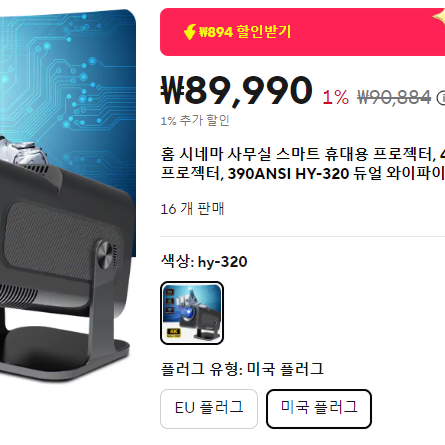Select the hy-320 color thumbnail

tap(192, 313)
